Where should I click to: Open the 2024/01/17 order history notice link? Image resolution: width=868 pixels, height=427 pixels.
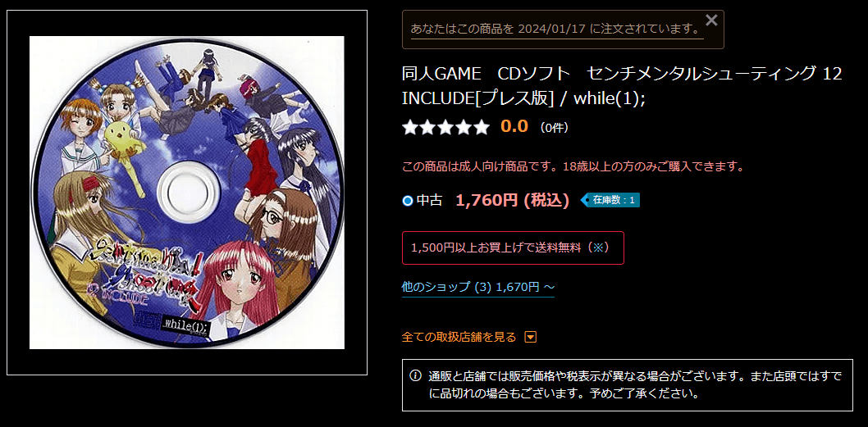point(557,29)
